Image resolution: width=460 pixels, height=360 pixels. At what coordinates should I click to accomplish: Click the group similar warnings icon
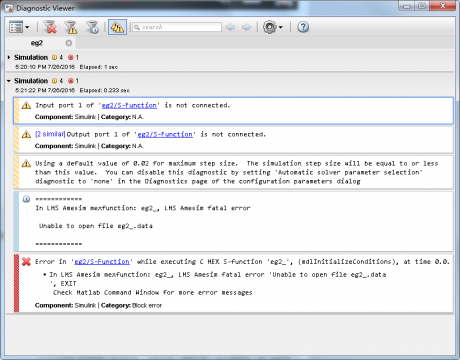click(117, 27)
